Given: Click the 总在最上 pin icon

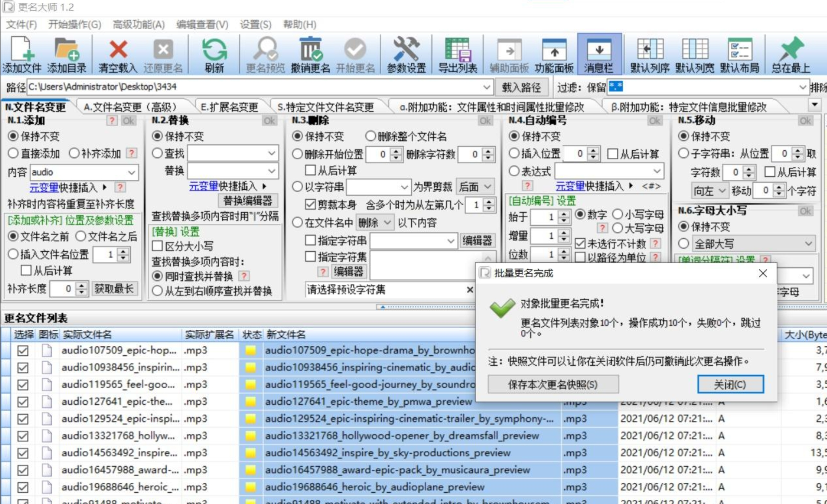Looking at the screenshot, I should tap(791, 49).
